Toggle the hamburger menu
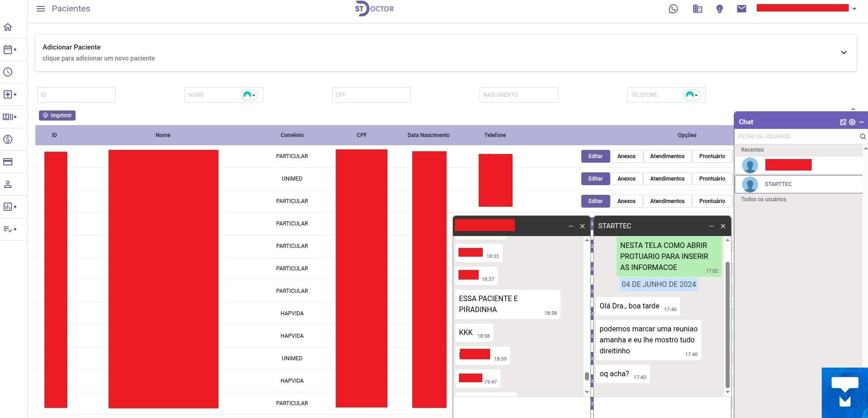868x418 pixels. pyautogui.click(x=41, y=9)
